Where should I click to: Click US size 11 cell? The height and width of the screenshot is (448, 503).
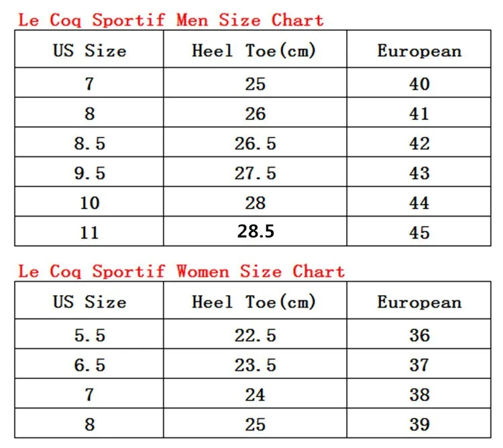click(89, 231)
